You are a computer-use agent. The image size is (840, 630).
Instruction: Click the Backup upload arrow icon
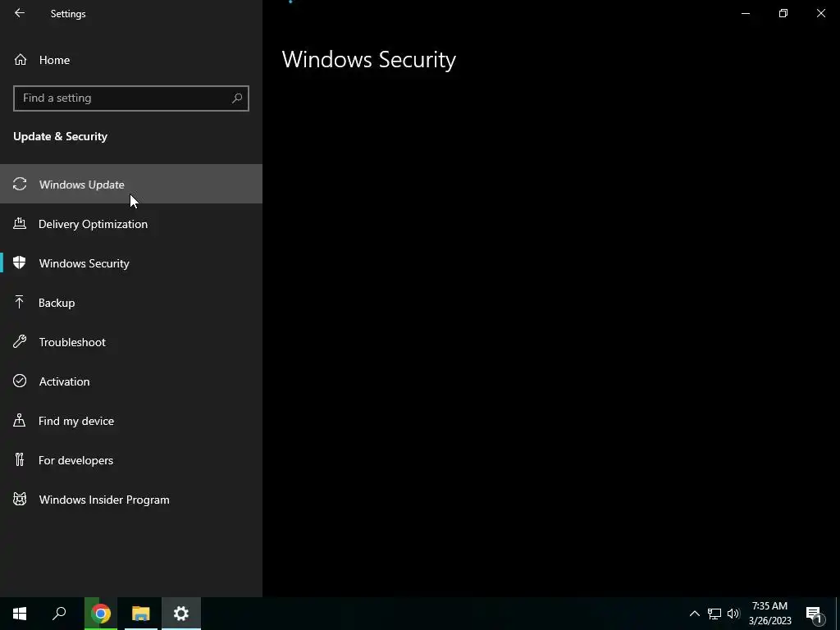coord(20,302)
